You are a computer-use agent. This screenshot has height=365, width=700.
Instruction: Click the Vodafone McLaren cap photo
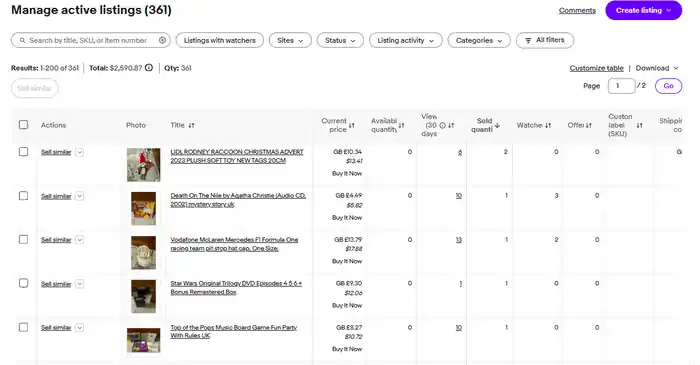[x=143, y=253]
